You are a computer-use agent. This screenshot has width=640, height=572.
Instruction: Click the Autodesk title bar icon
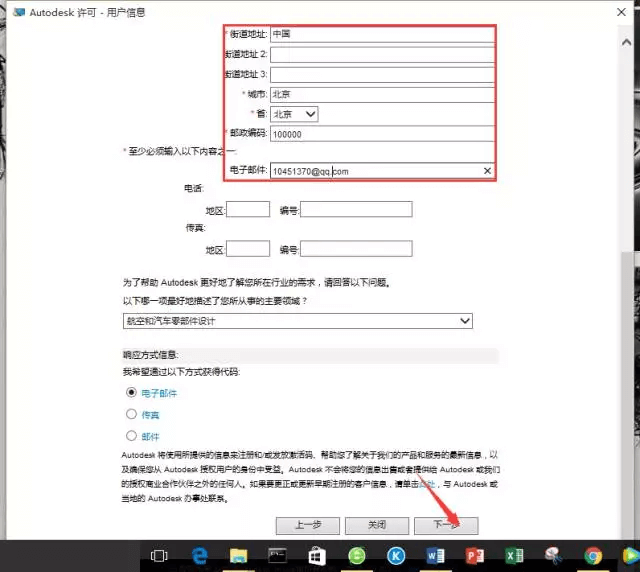pos(19,12)
